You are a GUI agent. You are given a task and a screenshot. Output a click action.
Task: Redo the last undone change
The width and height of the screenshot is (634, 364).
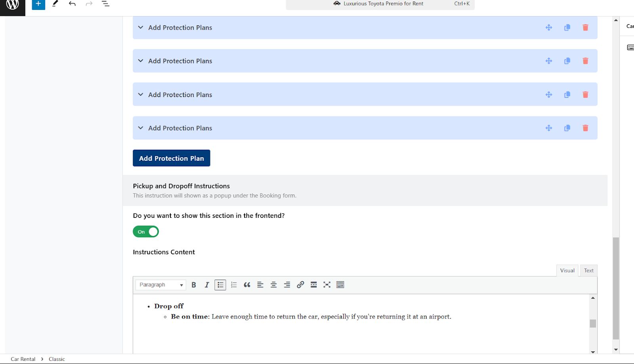(x=89, y=4)
